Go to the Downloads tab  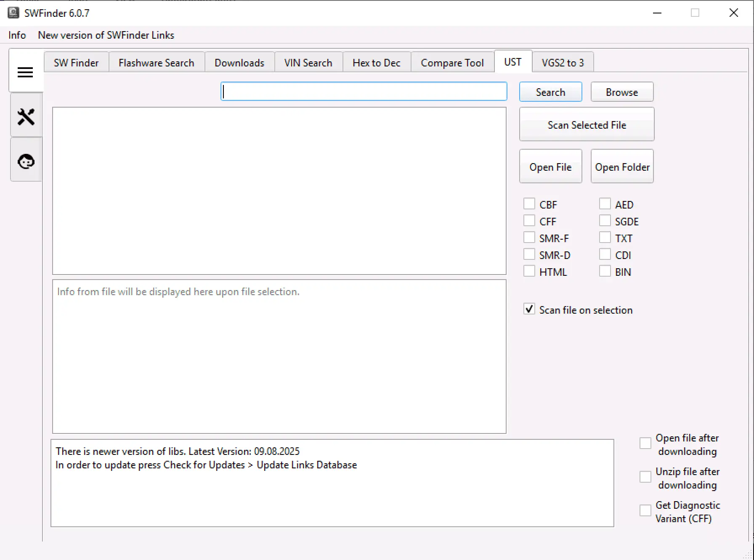pyautogui.click(x=239, y=63)
